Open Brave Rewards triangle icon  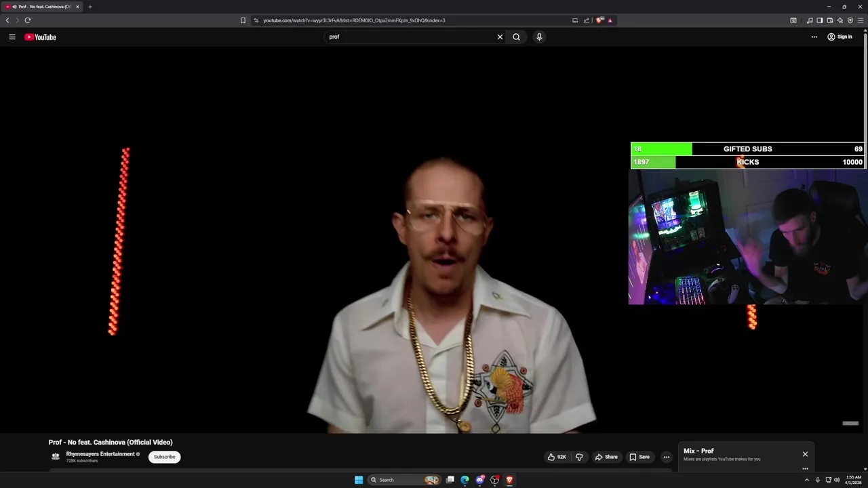[x=610, y=20]
